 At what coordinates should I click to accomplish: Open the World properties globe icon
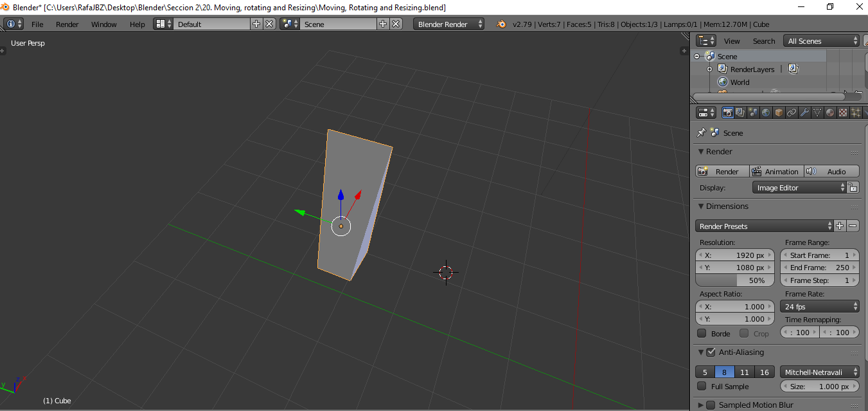766,113
